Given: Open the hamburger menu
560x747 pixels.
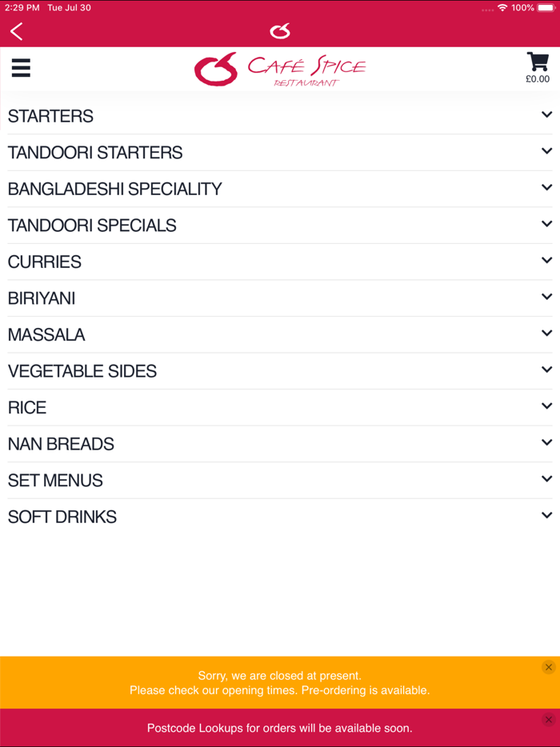Looking at the screenshot, I should [21, 68].
